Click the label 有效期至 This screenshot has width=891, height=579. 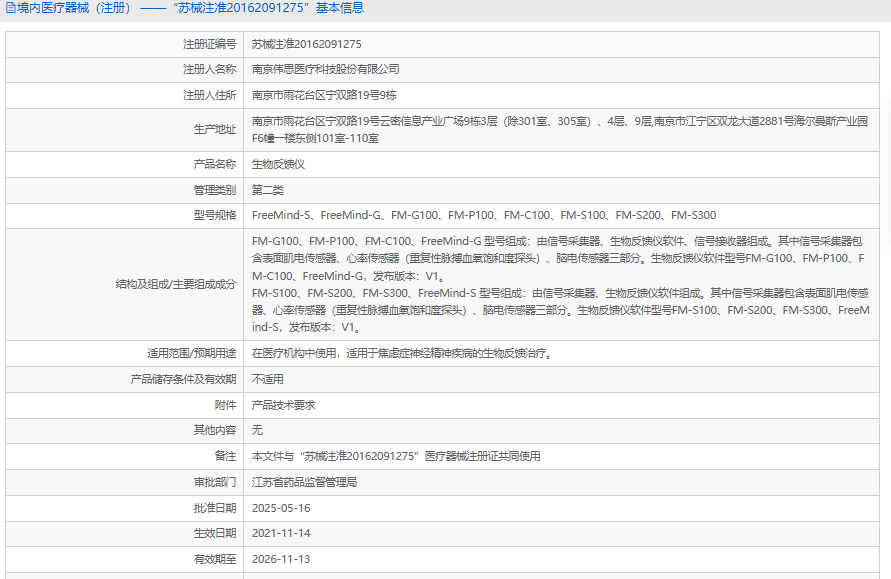pos(214,559)
